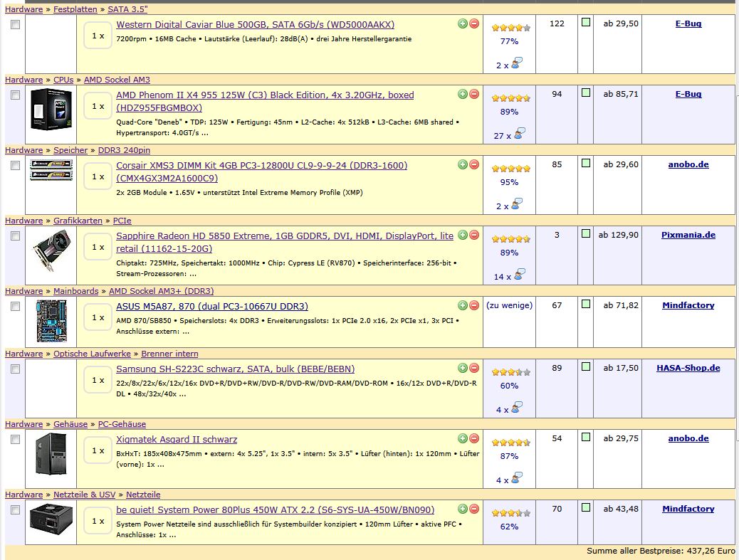Select the Corsair XMS3 row checkbox
The image size is (739, 560).
pos(16,165)
